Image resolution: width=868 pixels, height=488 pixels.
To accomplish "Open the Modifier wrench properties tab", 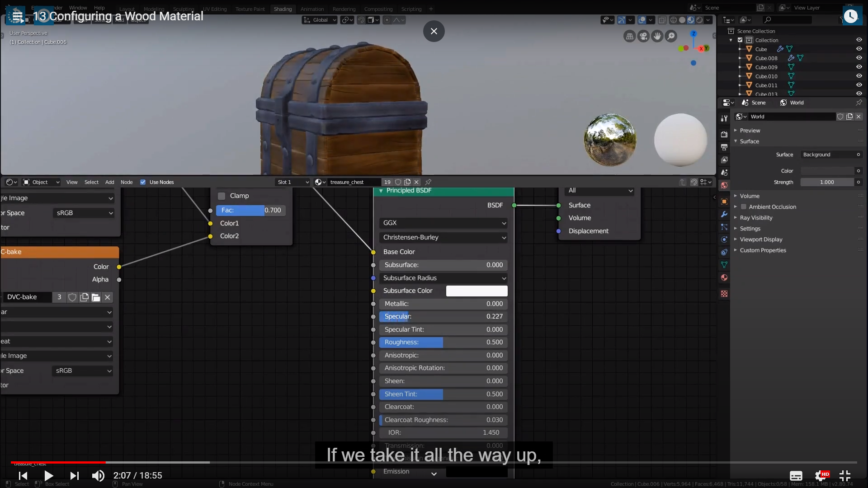I will point(724,214).
